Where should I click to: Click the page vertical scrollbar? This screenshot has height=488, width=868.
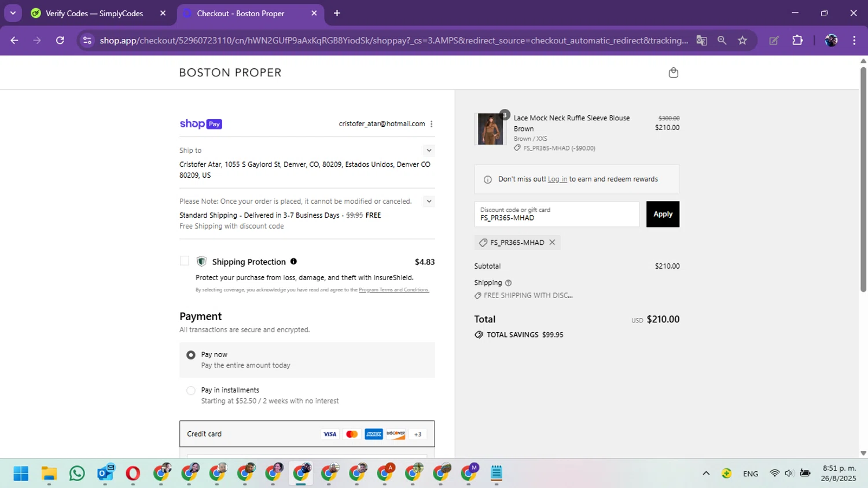[863, 179]
